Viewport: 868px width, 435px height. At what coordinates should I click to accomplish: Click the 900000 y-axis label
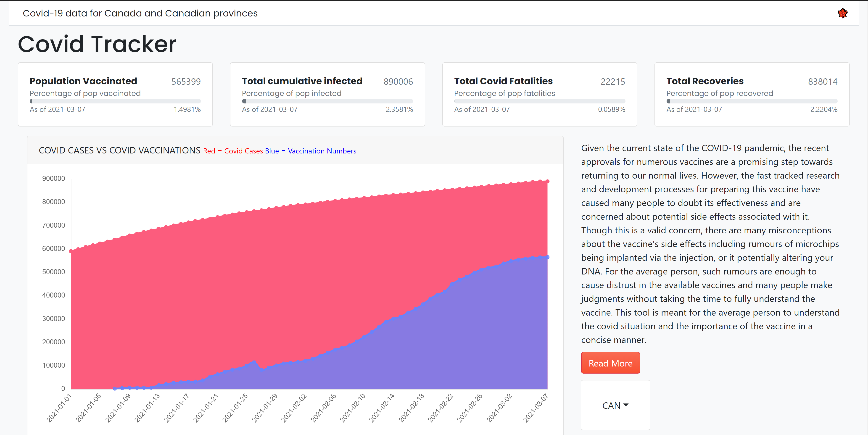[54, 179]
